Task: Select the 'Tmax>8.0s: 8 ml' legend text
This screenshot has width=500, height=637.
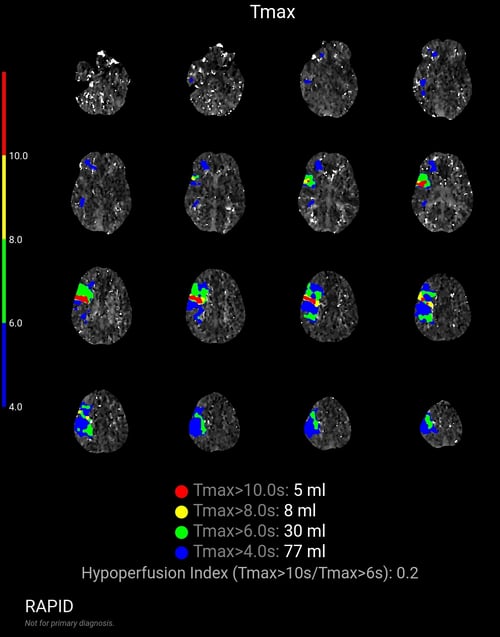Action: (255, 511)
